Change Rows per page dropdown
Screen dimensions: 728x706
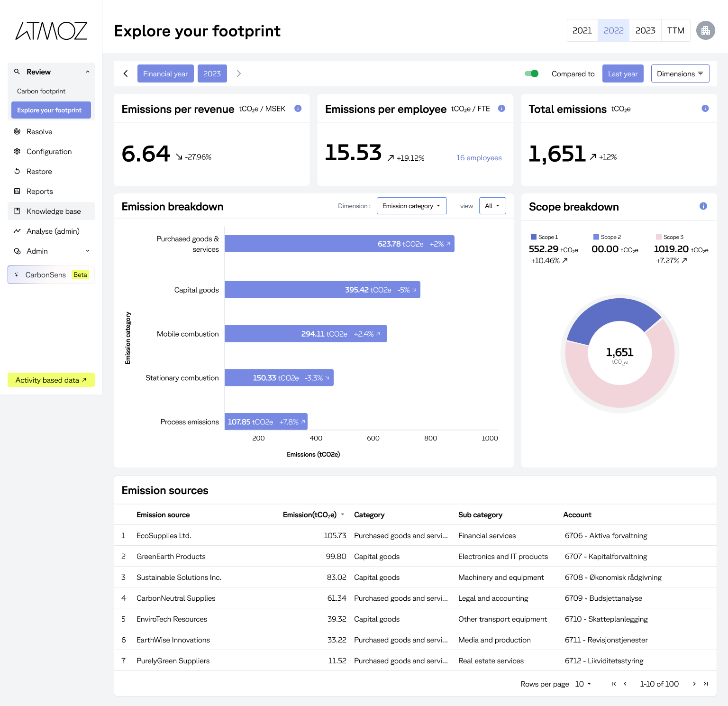click(583, 684)
